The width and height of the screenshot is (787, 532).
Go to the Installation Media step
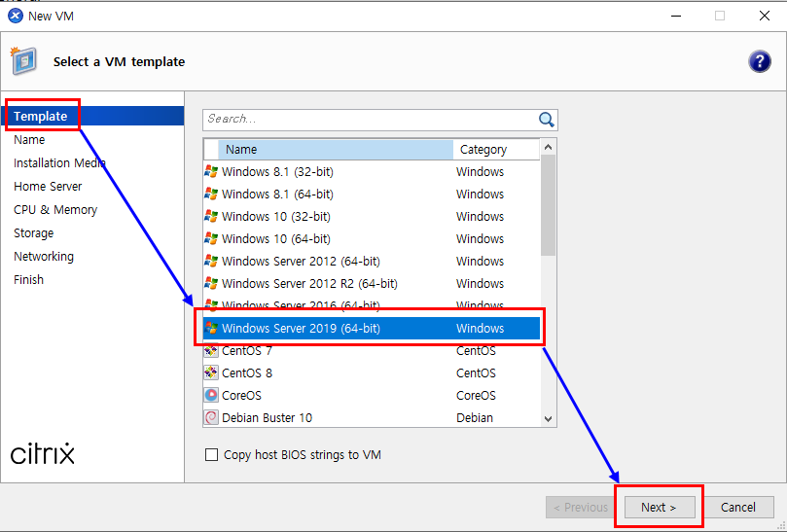pyautogui.click(x=59, y=163)
